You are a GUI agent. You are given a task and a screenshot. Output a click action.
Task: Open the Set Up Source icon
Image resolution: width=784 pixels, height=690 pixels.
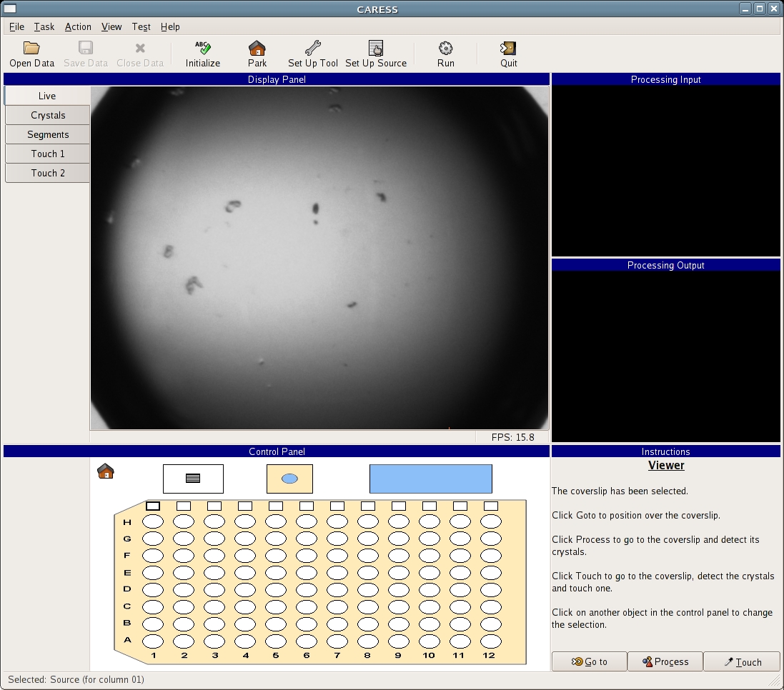(376, 49)
